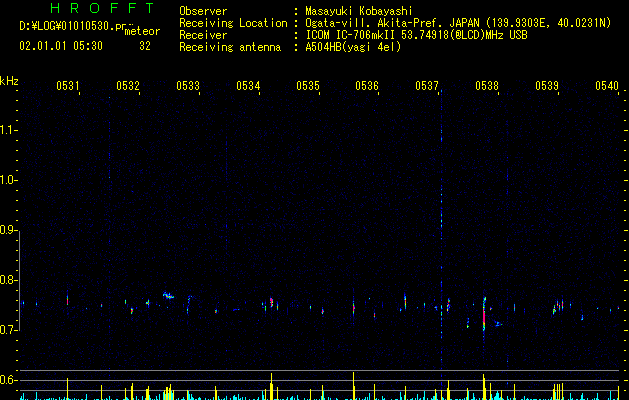Screen dimensions: 629x400
Task: Click the 0532 time marker
Action: pyautogui.click(x=128, y=85)
